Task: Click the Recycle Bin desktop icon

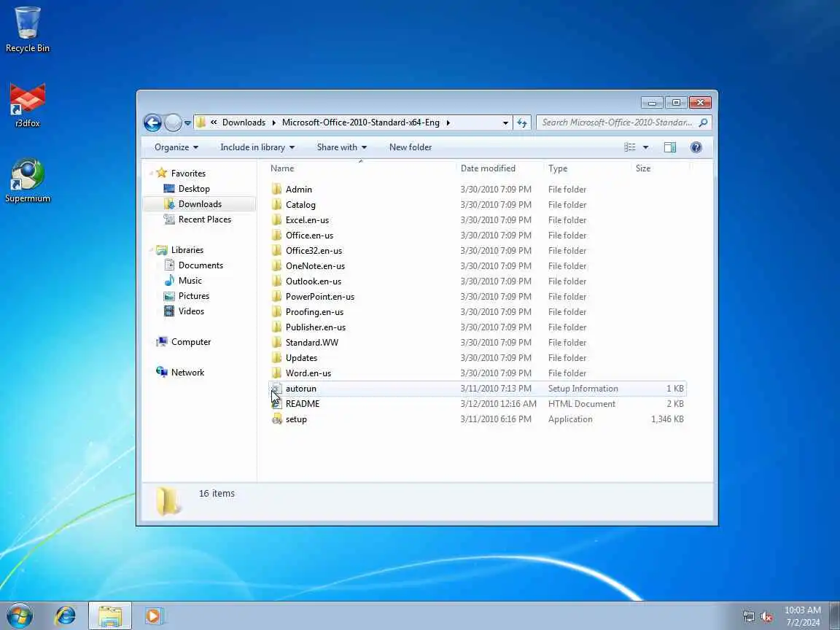Action: coord(27,29)
